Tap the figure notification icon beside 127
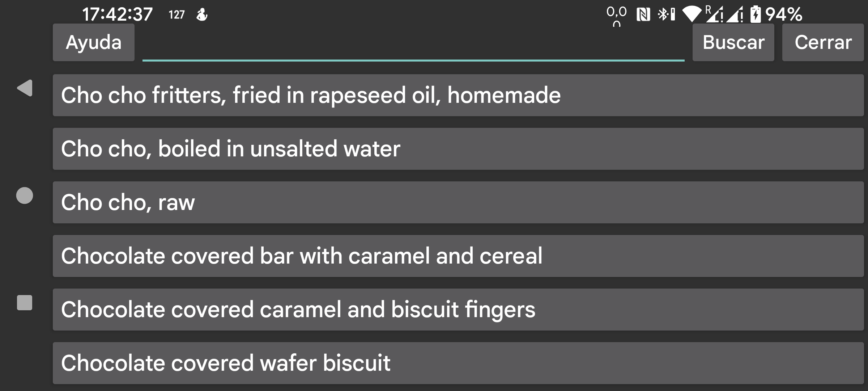This screenshot has width=868, height=391. [x=202, y=15]
